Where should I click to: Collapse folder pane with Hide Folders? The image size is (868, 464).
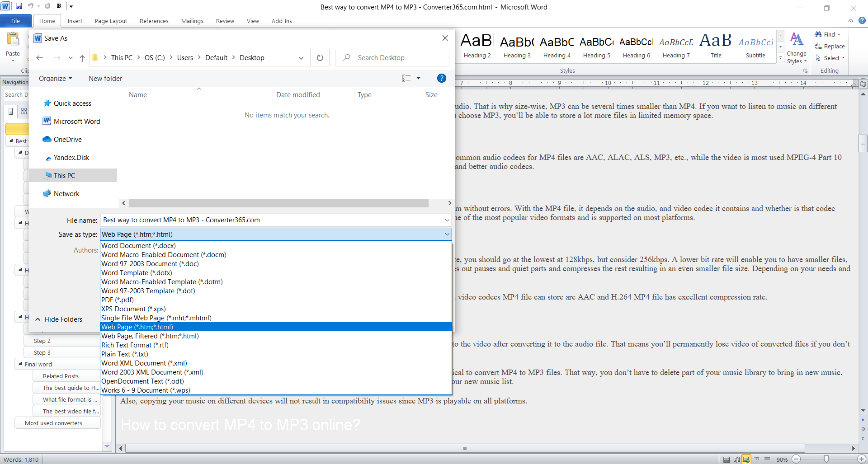59,319
